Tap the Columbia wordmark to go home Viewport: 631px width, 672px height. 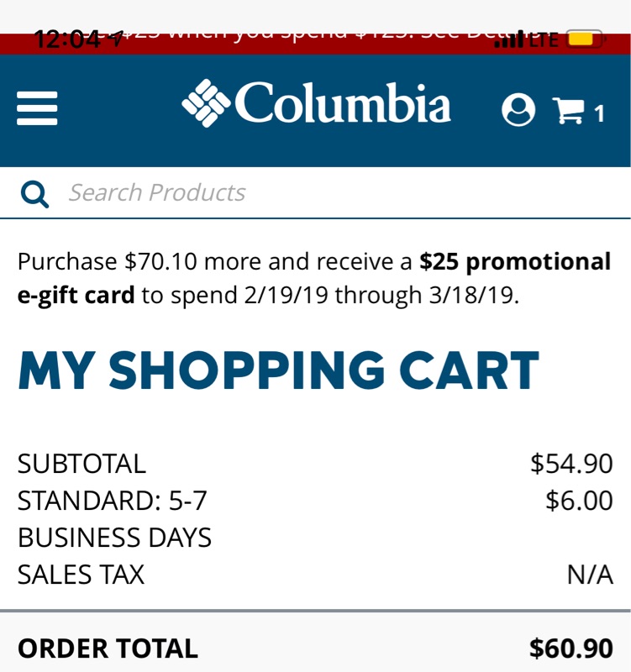coord(342,104)
